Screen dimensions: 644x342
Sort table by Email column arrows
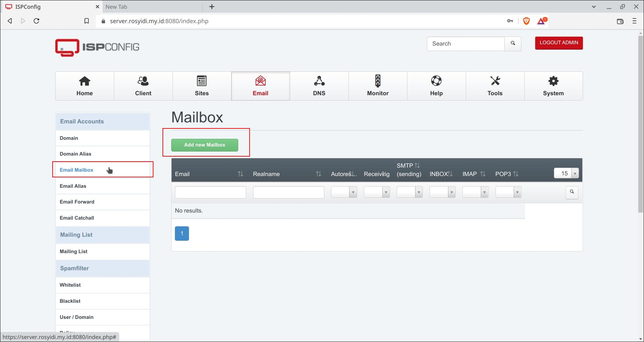(x=240, y=174)
